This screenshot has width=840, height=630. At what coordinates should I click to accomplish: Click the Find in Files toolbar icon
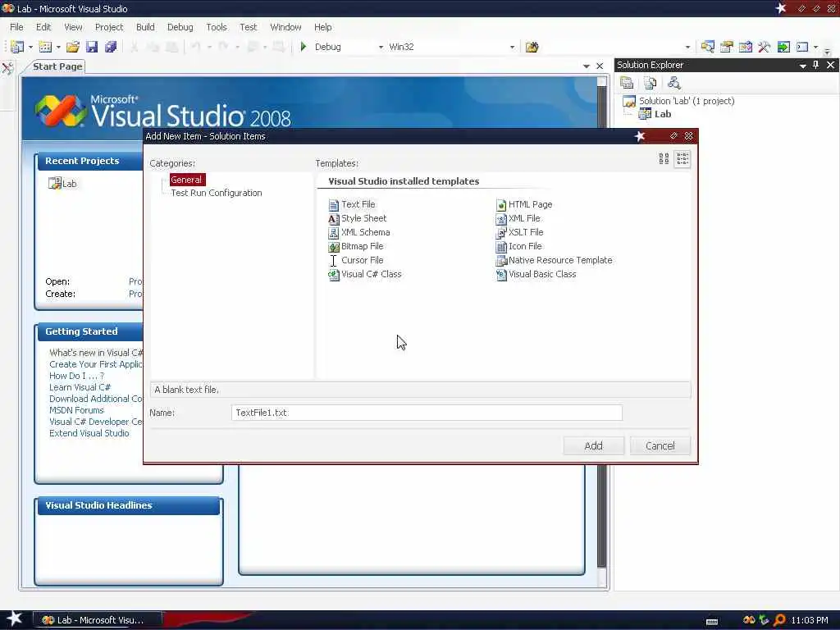point(532,47)
